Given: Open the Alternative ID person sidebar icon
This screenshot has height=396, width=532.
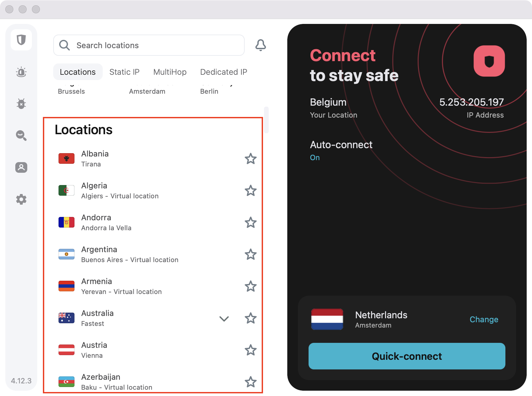Looking at the screenshot, I should point(21,167).
